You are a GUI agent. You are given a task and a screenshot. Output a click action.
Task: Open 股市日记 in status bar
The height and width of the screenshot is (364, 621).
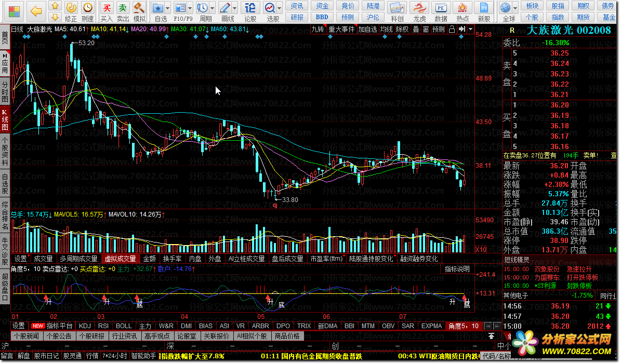(46, 356)
